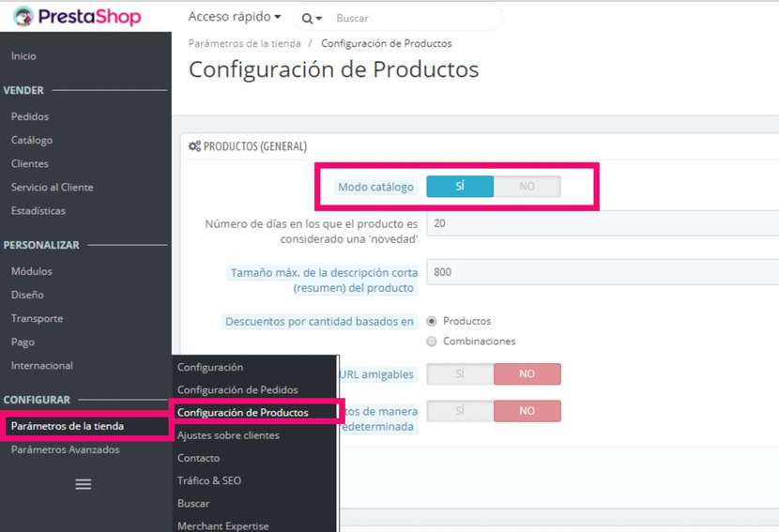This screenshot has width=779, height=532.
Task: Click the Buscar search input field
Action: click(x=413, y=18)
